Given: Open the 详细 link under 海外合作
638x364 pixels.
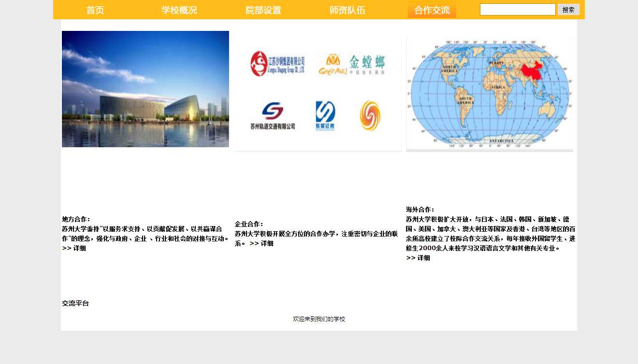Looking at the screenshot, I should click(423, 258).
